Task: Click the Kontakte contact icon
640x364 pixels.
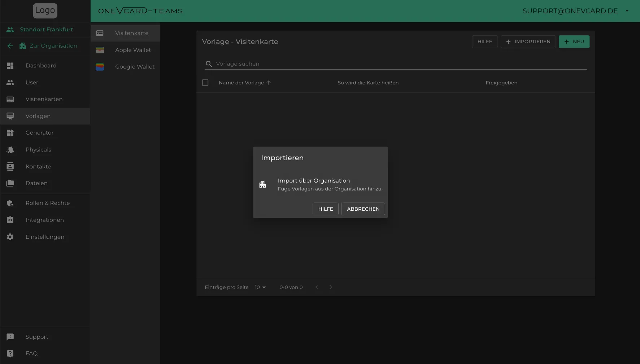Action: (x=10, y=166)
